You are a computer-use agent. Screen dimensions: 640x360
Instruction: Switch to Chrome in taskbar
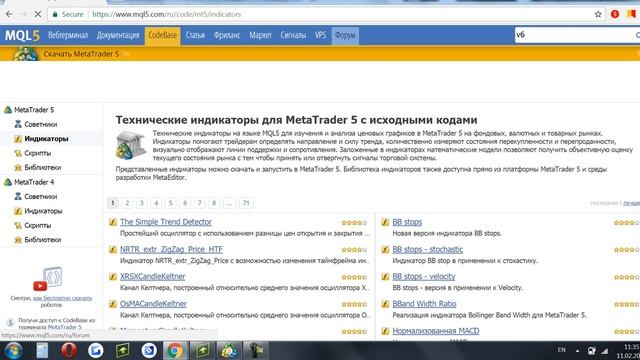tap(175, 351)
